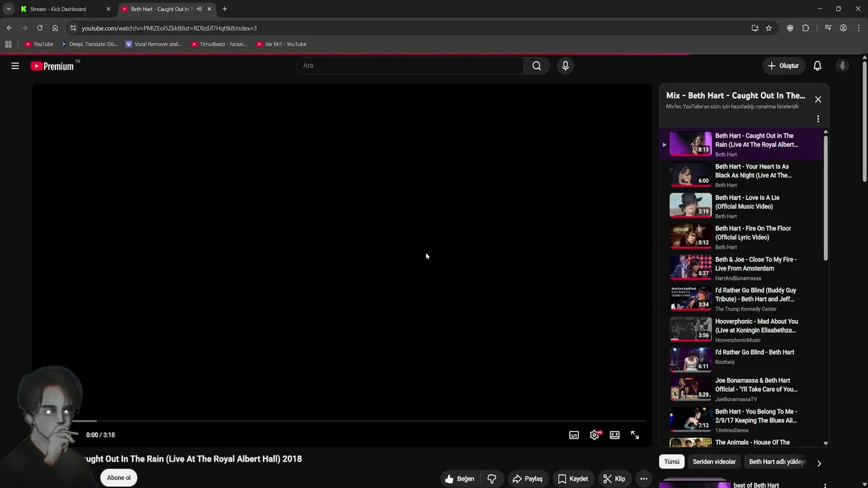Click the address bar URL

169,28
